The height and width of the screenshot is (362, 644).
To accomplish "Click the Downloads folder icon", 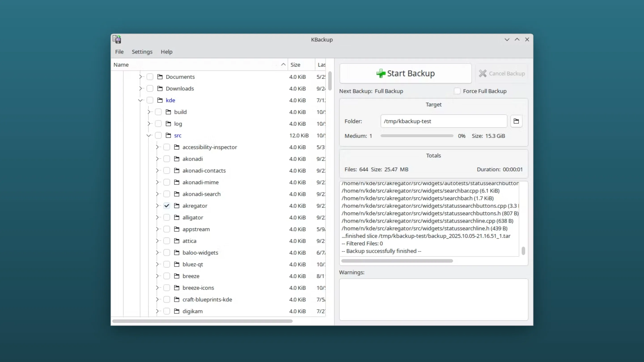I will pos(160,88).
